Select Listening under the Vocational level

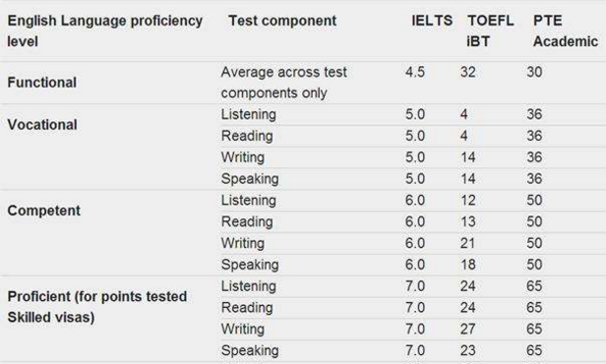coord(249,114)
